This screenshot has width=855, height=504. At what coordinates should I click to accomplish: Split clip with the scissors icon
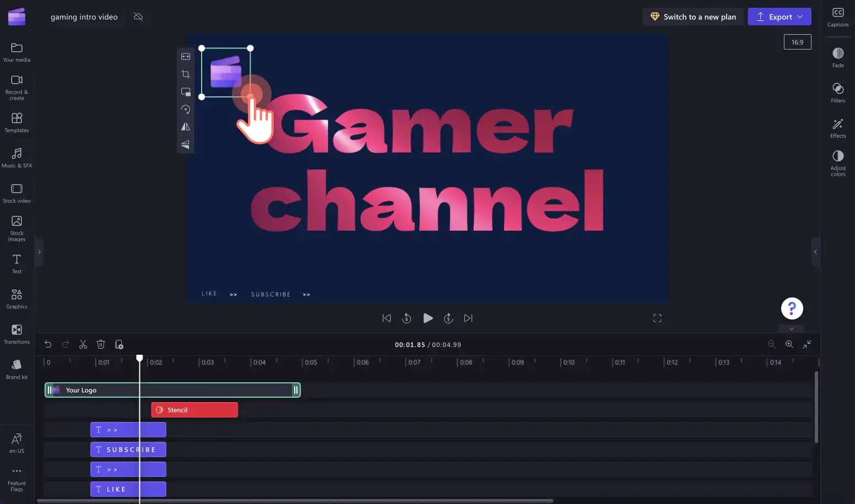point(83,344)
